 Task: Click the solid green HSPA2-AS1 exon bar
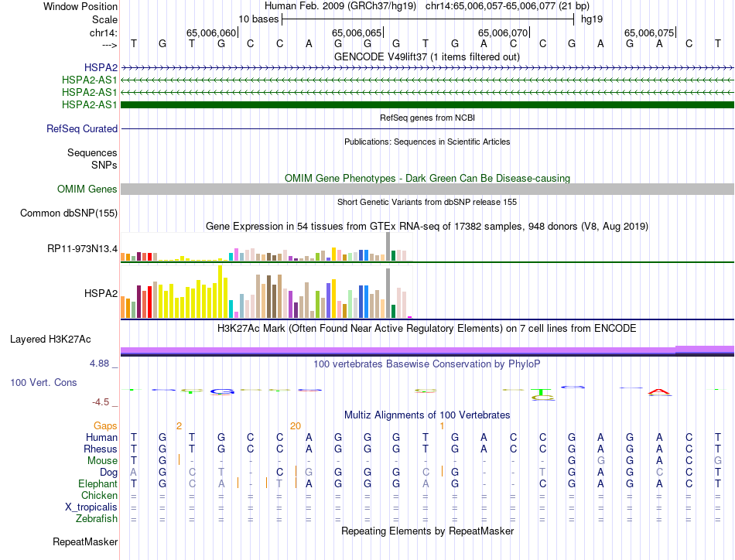coord(428,104)
